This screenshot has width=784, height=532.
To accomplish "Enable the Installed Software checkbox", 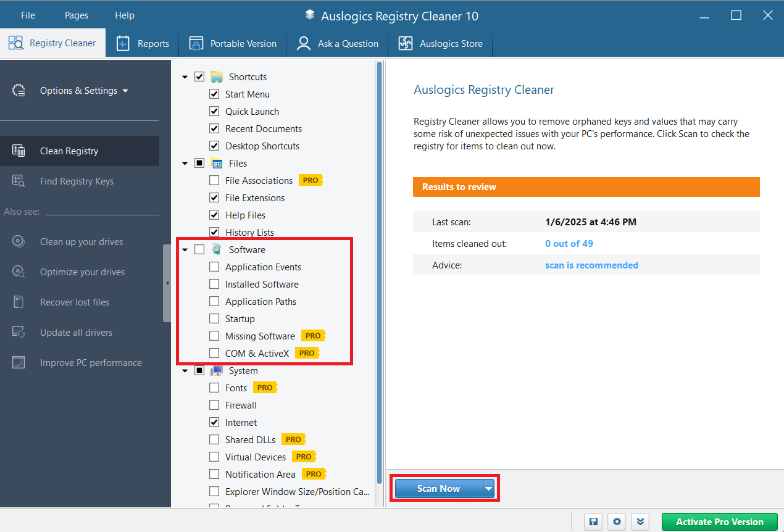I will (x=214, y=285).
